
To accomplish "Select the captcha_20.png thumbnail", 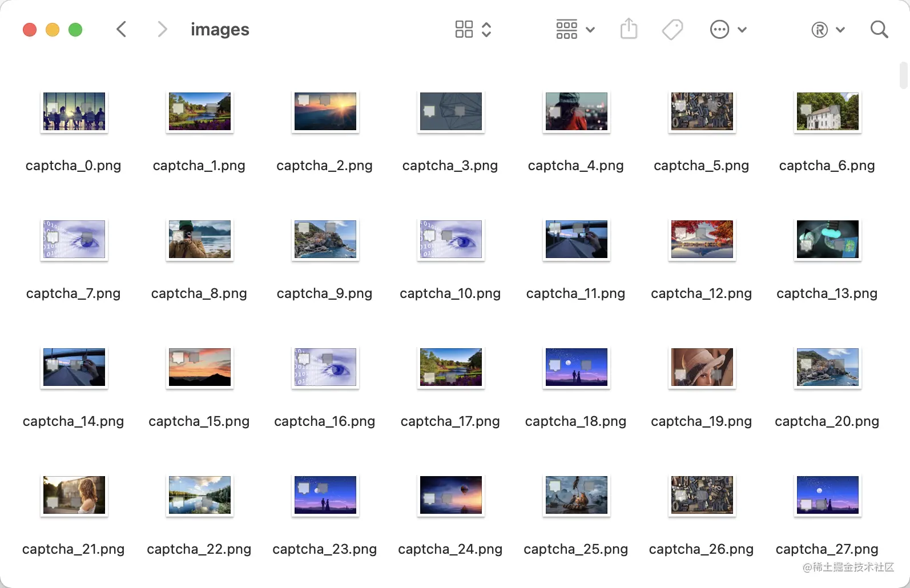I will (x=828, y=367).
